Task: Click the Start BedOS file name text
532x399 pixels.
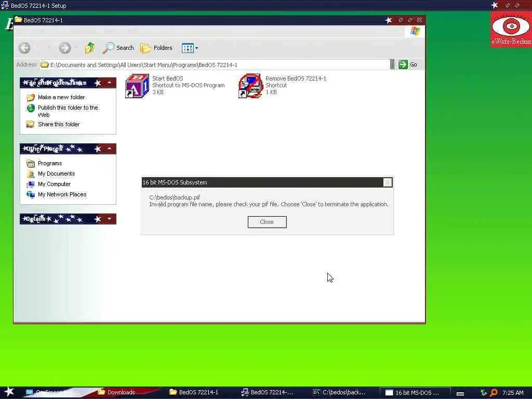Action: (168, 78)
